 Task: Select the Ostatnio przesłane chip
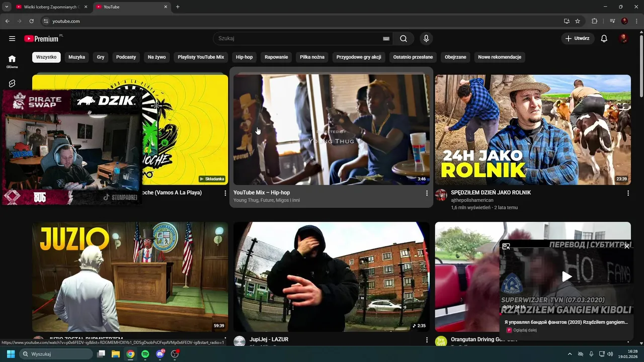coord(413,57)
